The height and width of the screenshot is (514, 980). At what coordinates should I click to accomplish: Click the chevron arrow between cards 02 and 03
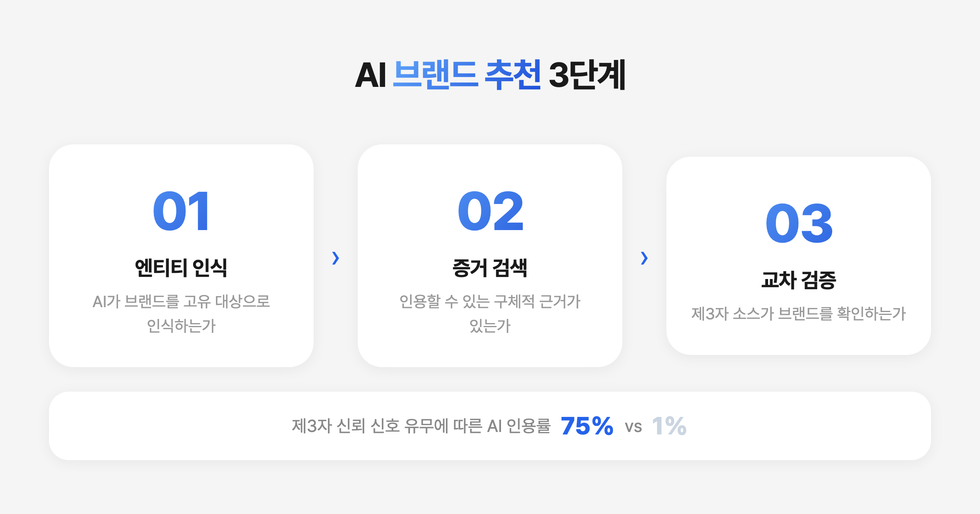644,258
